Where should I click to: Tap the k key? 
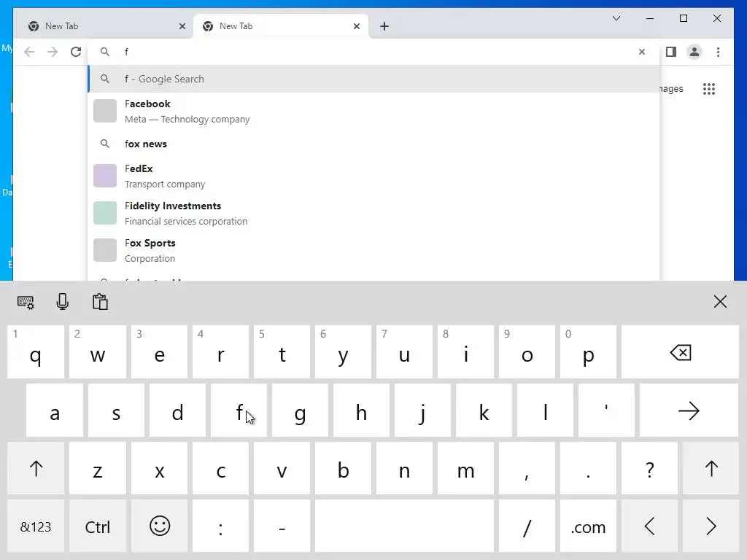(484, 411)
